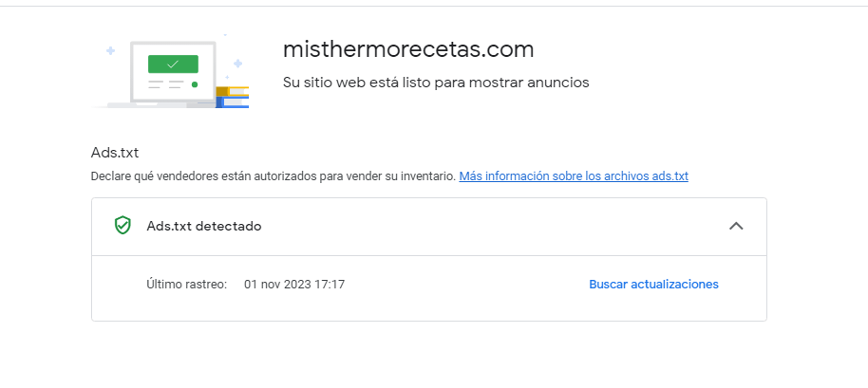This screenshot has height=388, width=868.
Task: Collapse the Ads.txt detectado panel with chevron
Action: (x=736, y=226)
